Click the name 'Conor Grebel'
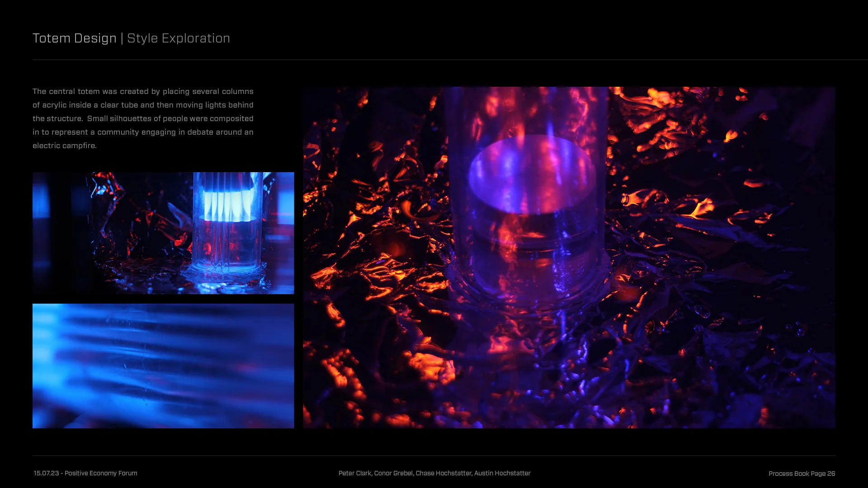868x488 pixels. pos(393,473)
